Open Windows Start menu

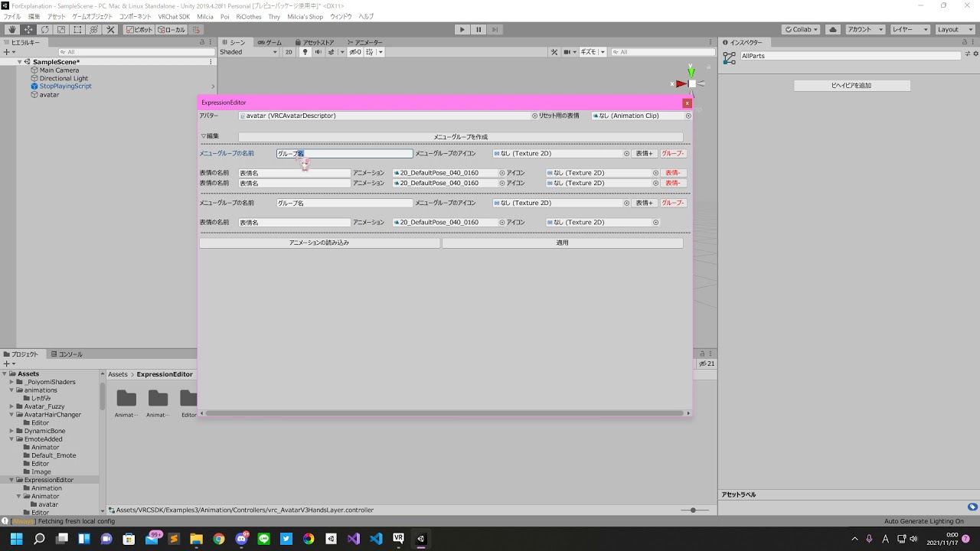pyautogui.click(x=16, y=539)
